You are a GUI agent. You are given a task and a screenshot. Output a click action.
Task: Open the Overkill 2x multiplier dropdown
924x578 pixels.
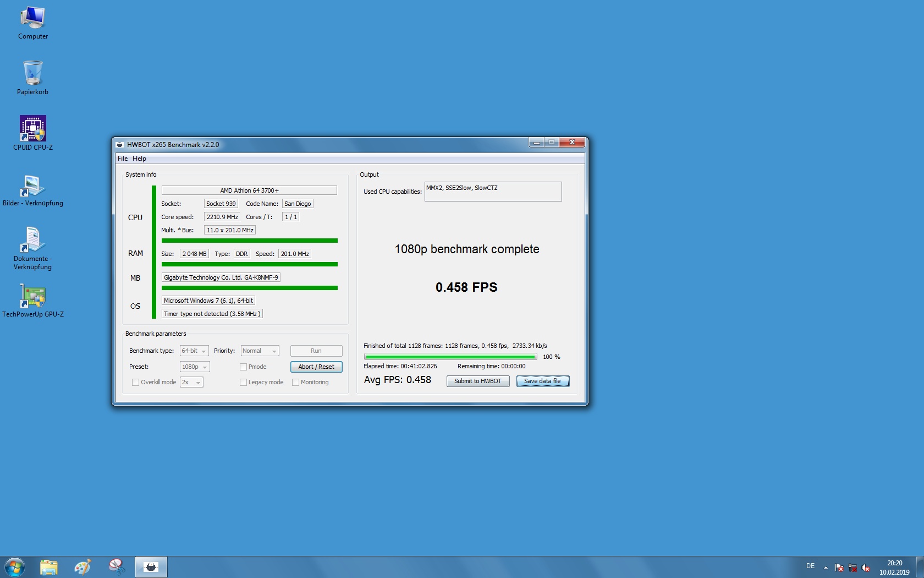(191, 383)
